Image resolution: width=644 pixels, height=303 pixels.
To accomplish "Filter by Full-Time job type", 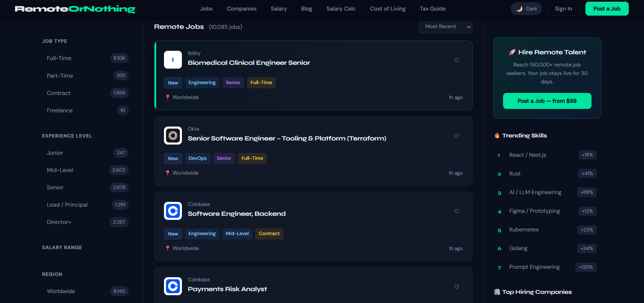I will coord(85,58).
